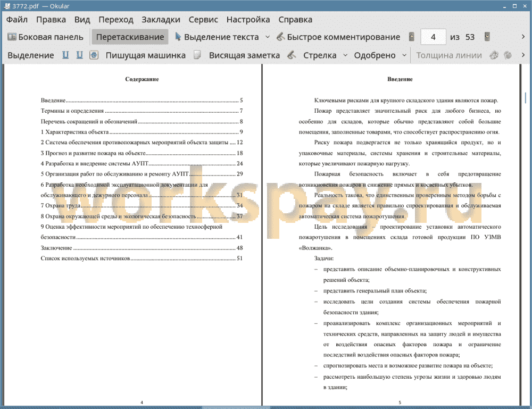Click vertical scrollbar handle at right edge
This screenshot has width=532, height=409.
[526, 98]
